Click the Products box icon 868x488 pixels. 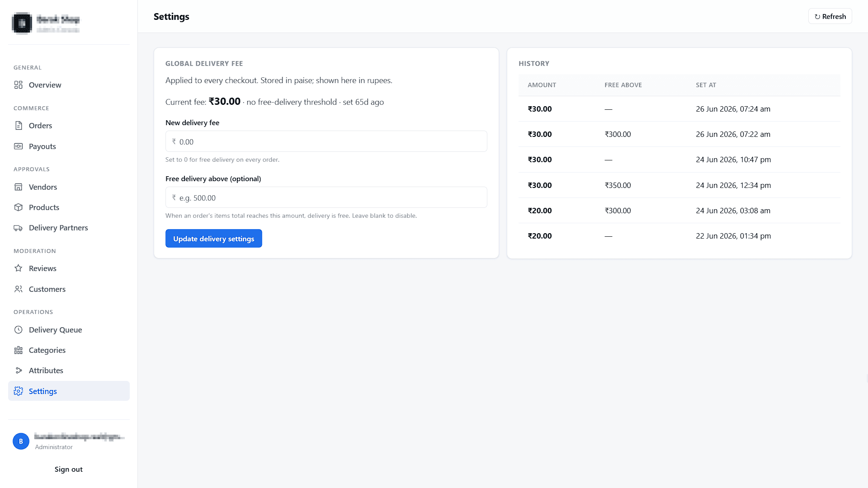click(18, 207)
